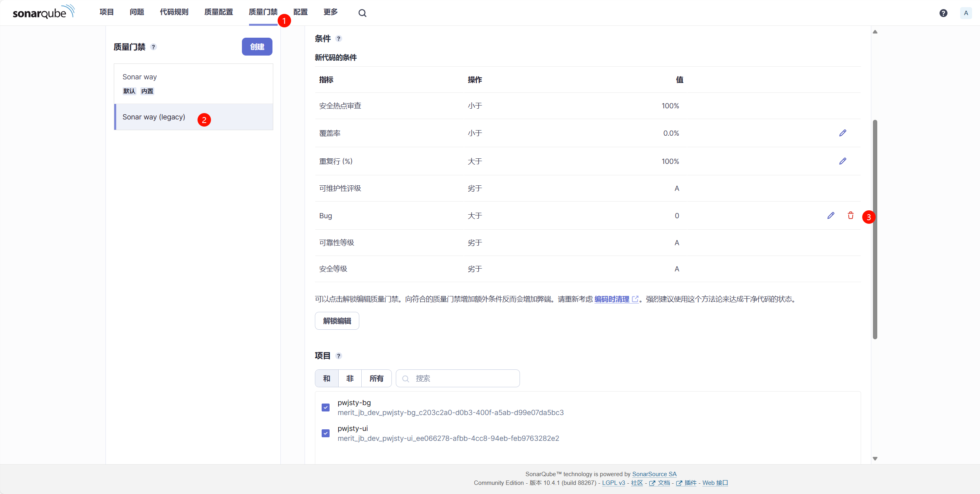Click help icon beside 项目 section heading
980x494 pixels.
[x=338, y=356]
